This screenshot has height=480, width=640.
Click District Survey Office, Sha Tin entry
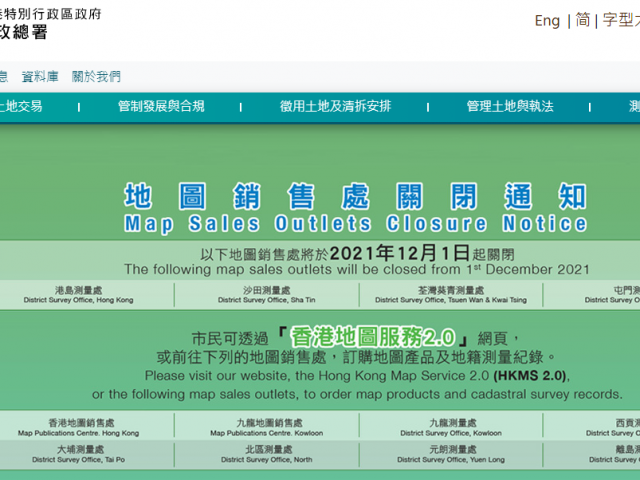pyautogui.click(x=267, y=295)
